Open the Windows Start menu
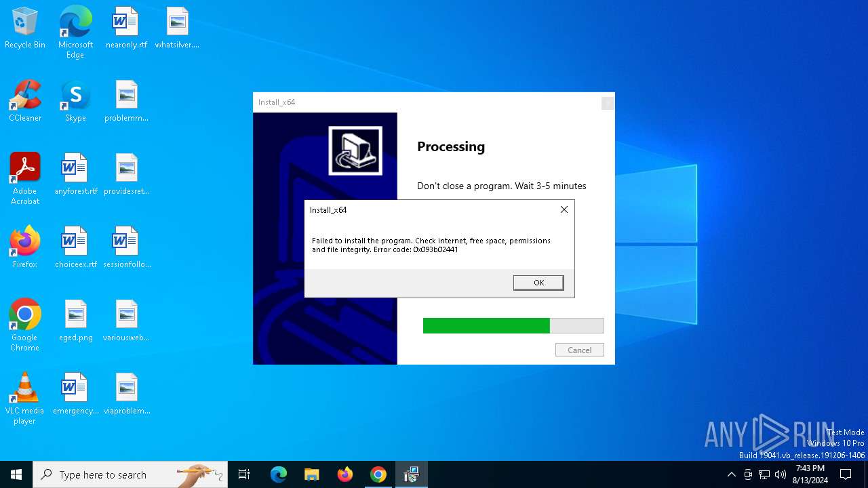The width and height of the screenshot is (868, 488). [x=16, y=474]
